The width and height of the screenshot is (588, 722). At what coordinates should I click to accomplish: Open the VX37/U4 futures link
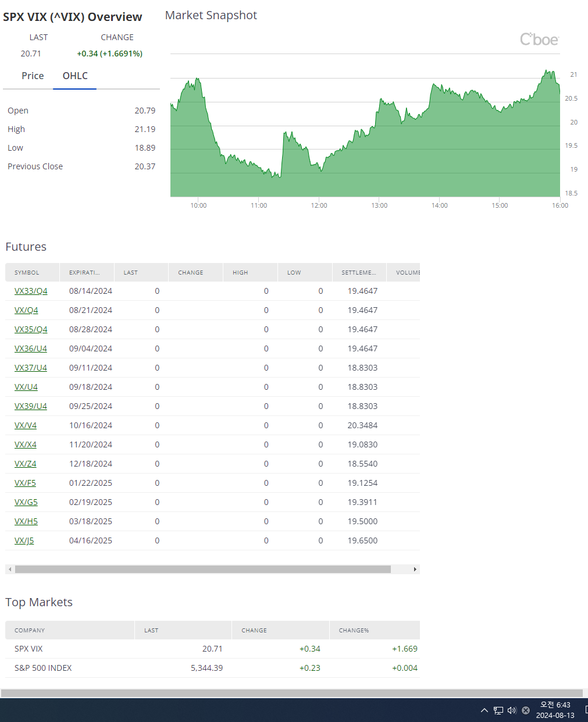(x=31, y=368)
